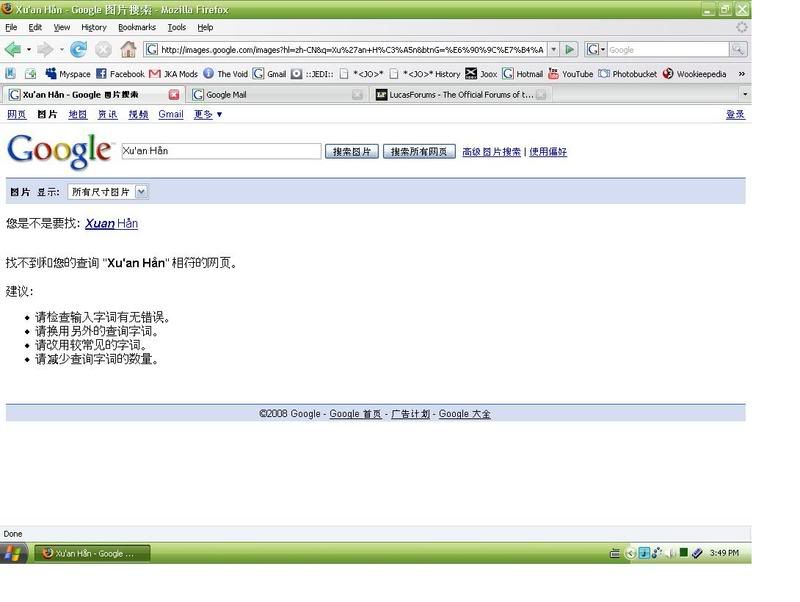This screenshot has height=602, width=800.
Task: Open the Hotmail bookmark
Action: coord(522,74)
